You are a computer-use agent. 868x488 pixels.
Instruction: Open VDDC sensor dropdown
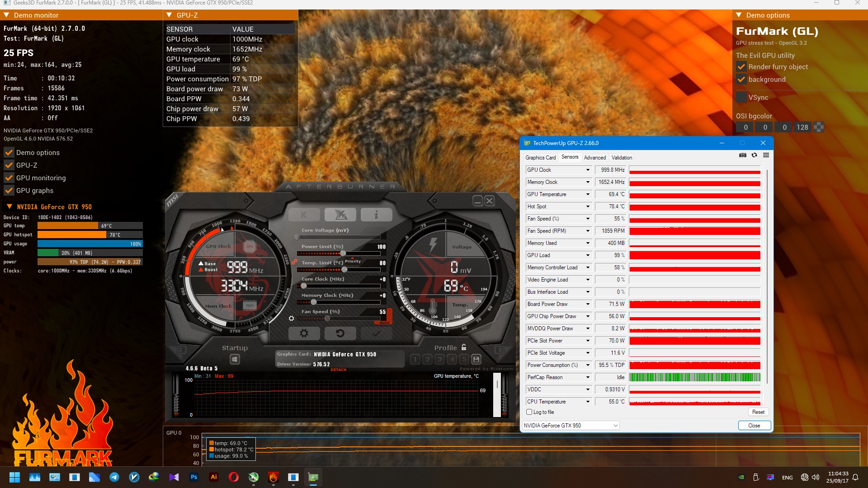[x=588, y=389]
